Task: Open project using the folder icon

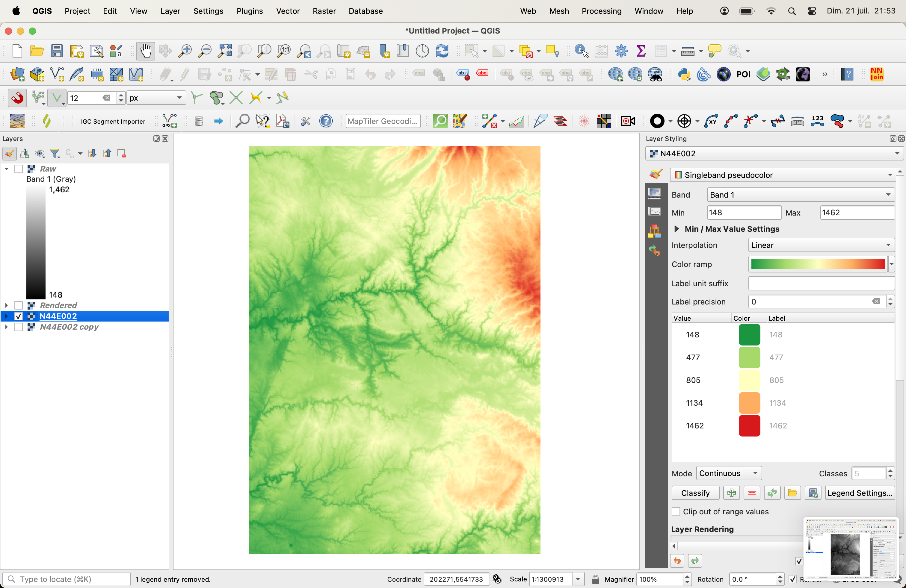Action: 37,51
